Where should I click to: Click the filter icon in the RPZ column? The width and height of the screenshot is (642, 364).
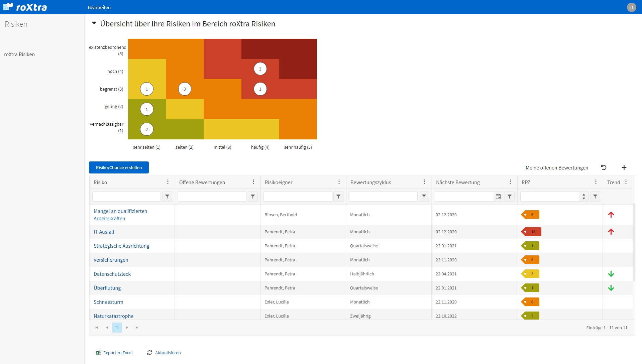tap(595, 197)
